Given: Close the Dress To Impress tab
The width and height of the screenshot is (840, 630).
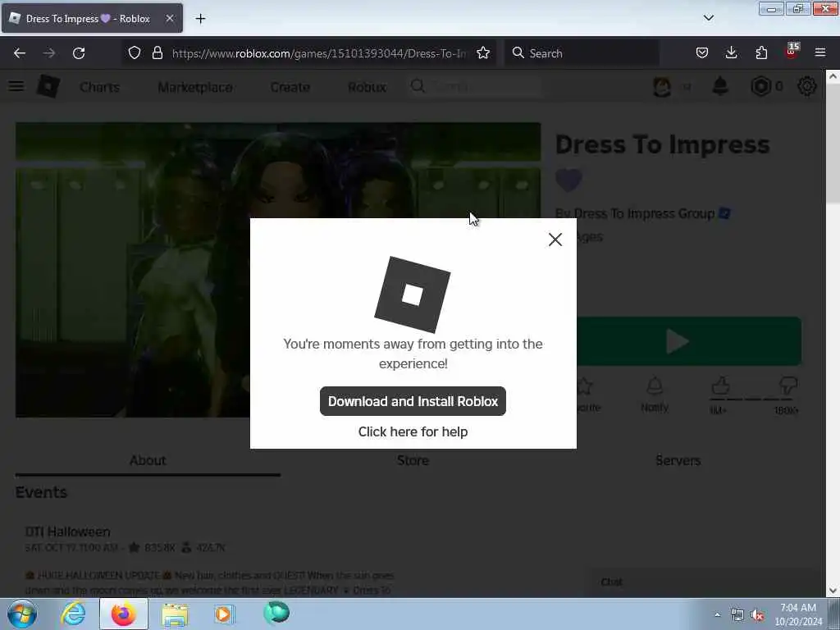Looking at the screenshot, I should [x=169, y=18].
